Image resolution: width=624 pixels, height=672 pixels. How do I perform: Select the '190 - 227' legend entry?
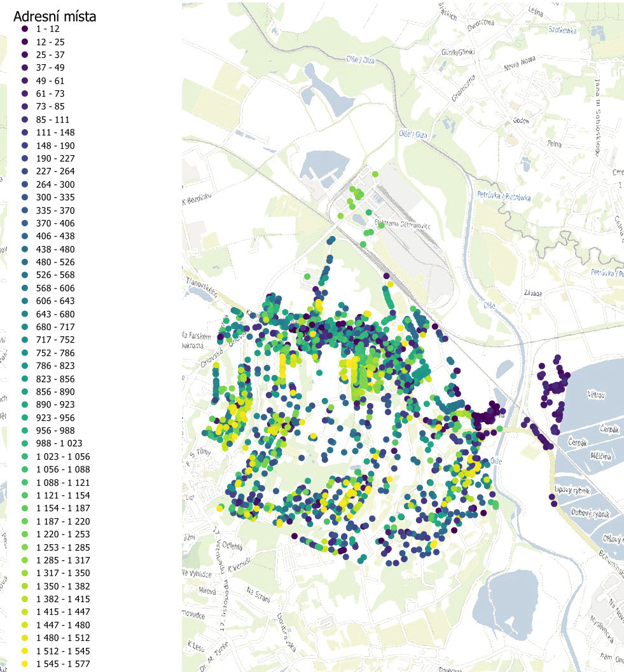tap(48, 158)
